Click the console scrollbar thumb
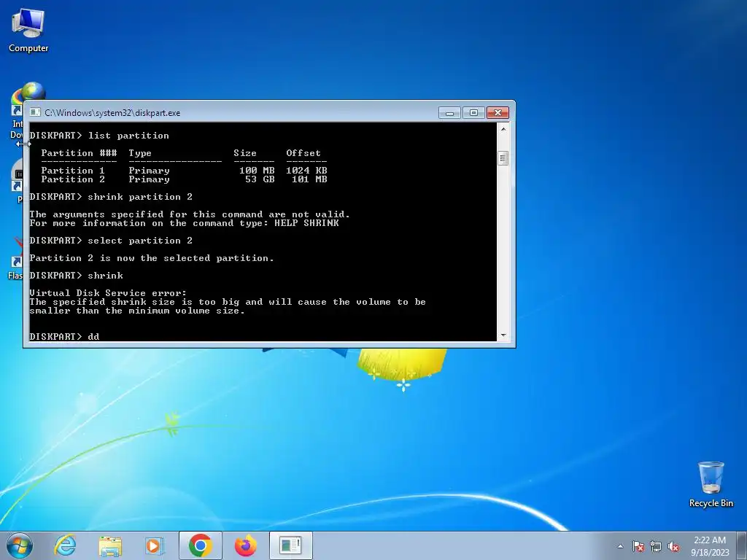Image resolution: width=747 pixels, height=560 pixels. (x=503, y=157)
